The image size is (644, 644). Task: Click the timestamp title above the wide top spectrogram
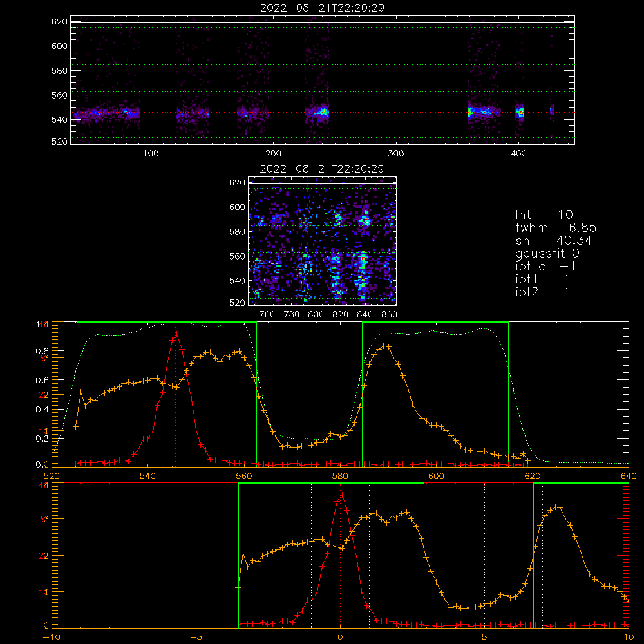pos(322,8)
